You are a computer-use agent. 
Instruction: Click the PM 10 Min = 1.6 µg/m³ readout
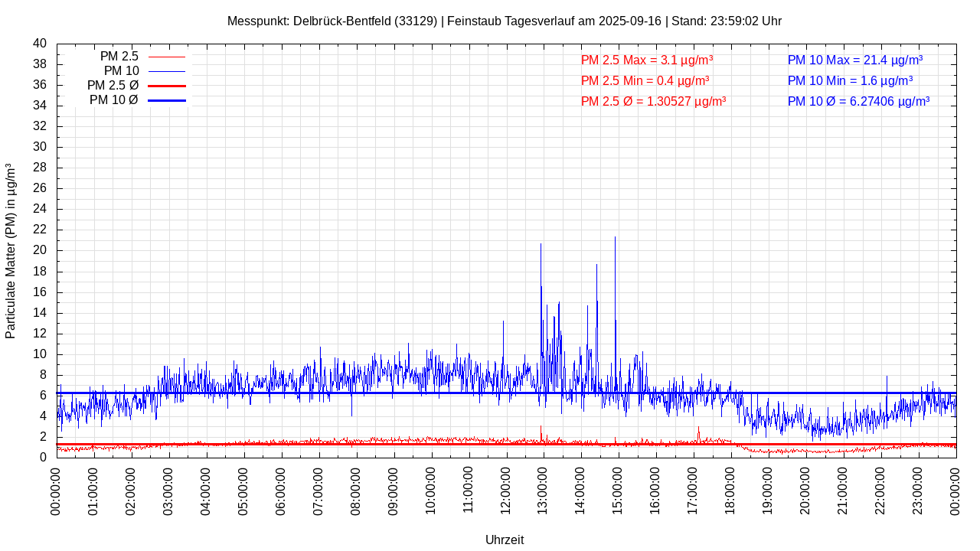pos(850,80)
